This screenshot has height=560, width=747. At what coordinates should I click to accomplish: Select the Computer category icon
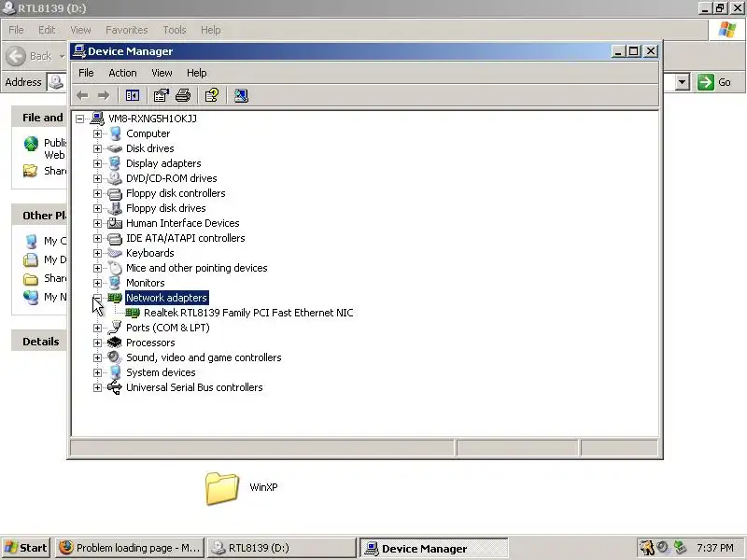115,133
